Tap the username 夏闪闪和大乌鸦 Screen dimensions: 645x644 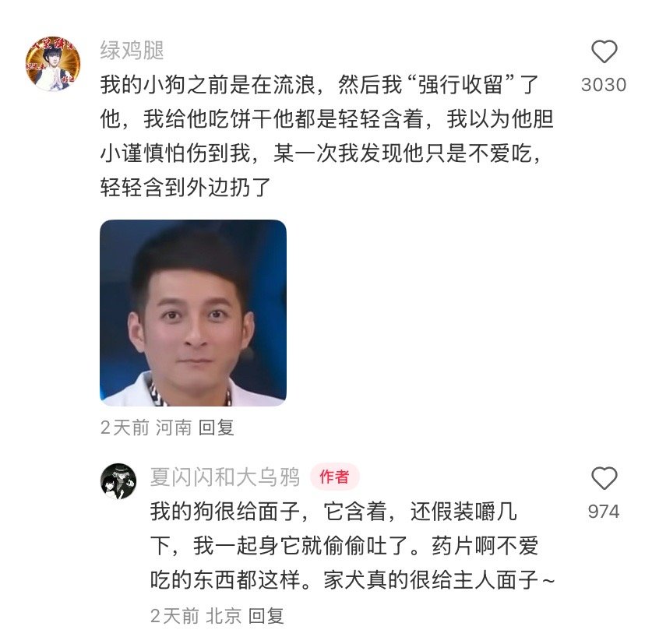click(x=225, y=477)
